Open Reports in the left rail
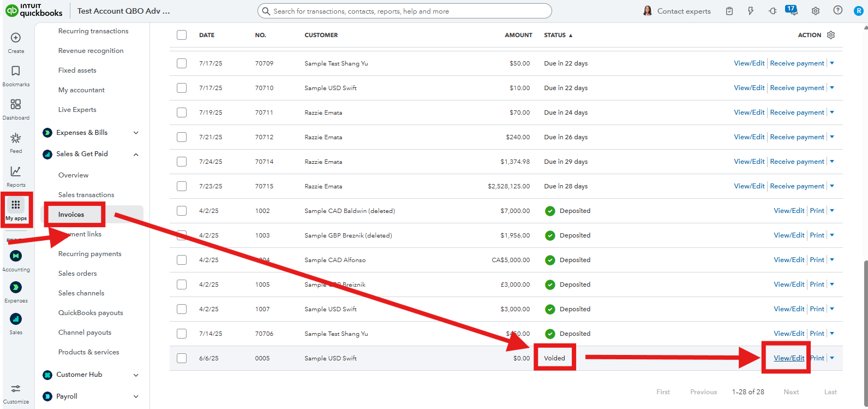Screen dimensions: 868x409 click(x=16, y=171)
